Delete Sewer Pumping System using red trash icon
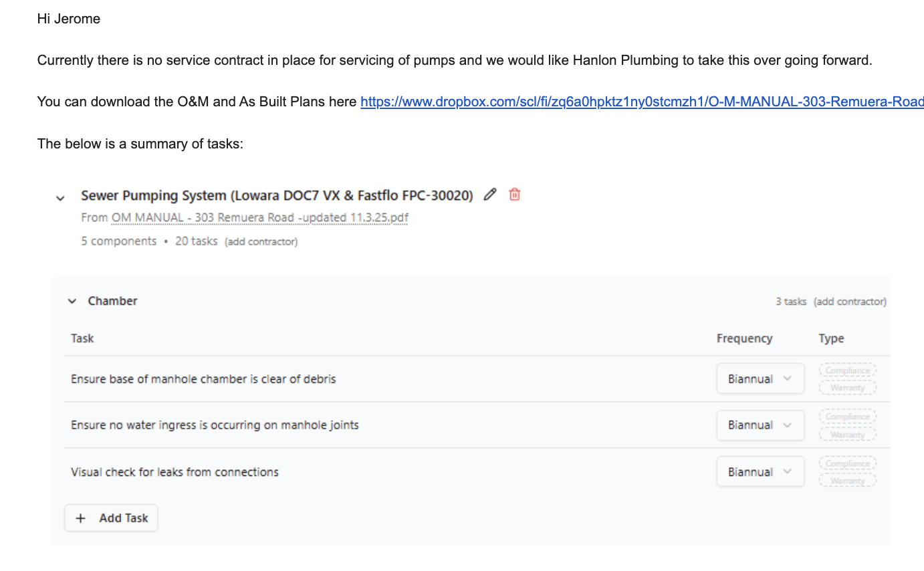Screen dimensions: 924x571 (x=514, y=195)
